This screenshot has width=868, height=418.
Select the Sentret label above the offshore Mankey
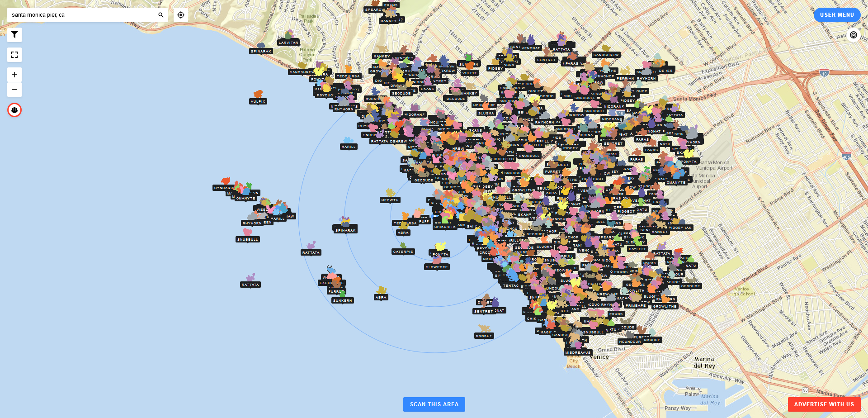pyautogui.click(x=483, y=311)
